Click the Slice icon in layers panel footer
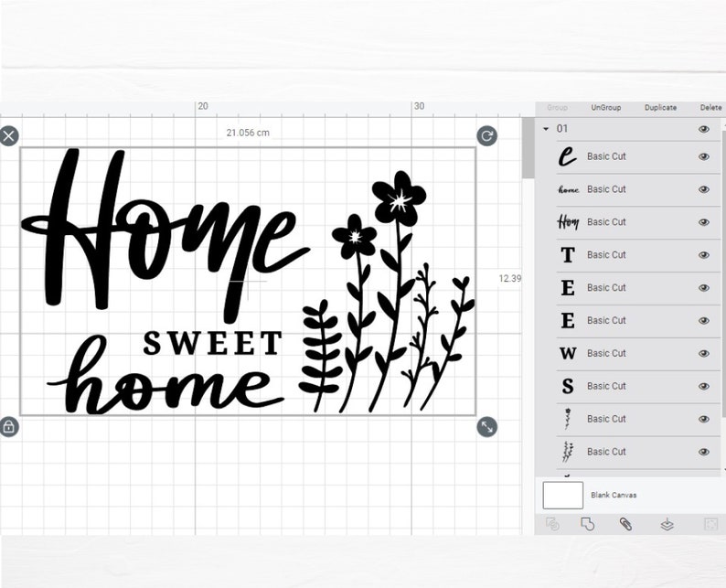The width and height of the screenshot is (726, 588). click(x=552, y=524)
